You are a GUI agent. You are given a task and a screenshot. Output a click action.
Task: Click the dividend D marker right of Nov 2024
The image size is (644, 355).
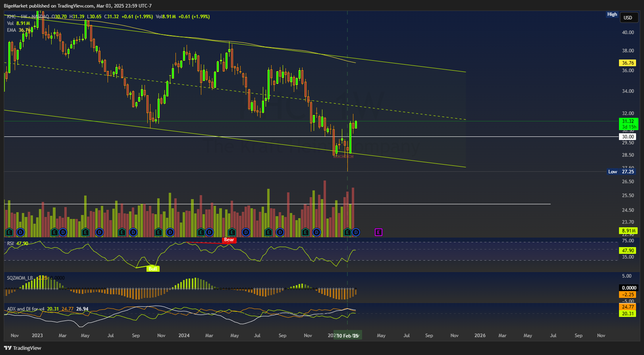pos(316,232)
